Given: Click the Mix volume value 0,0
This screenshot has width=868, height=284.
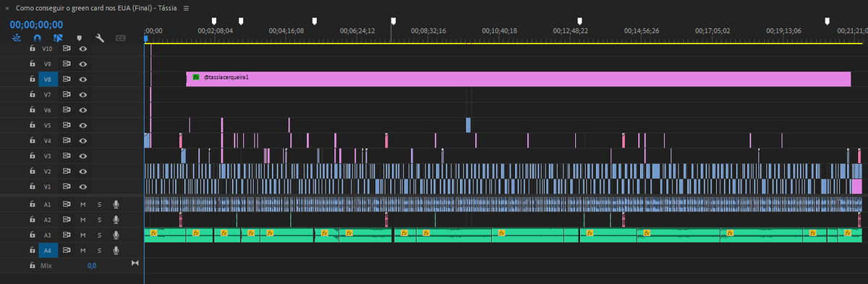Looking at the screenshot, I should [92, 266].
